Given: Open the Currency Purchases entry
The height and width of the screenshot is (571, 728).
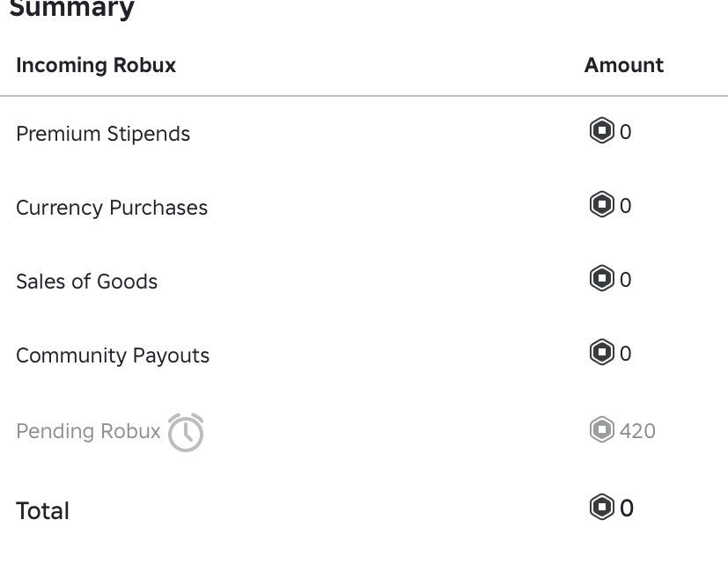Looking at the screenshot, I should click(112, 208).
